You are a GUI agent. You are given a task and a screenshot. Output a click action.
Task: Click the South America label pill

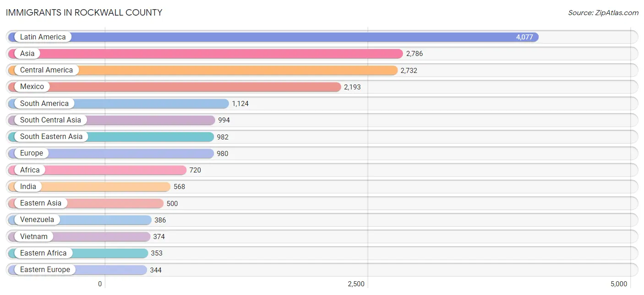pos(44,104)
